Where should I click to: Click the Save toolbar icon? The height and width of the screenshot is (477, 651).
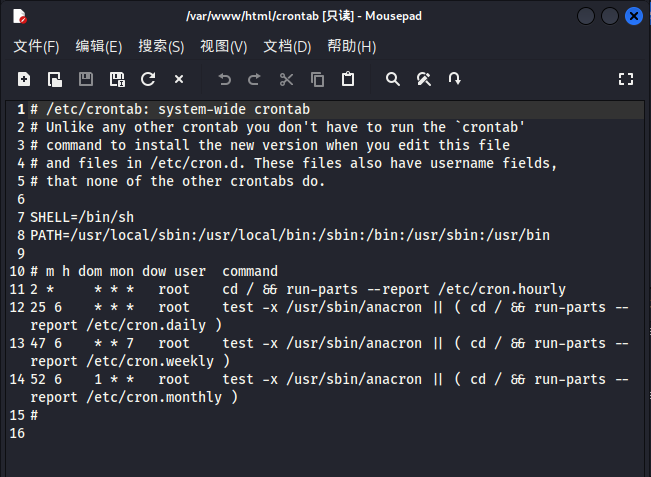[x=86, y=79]
